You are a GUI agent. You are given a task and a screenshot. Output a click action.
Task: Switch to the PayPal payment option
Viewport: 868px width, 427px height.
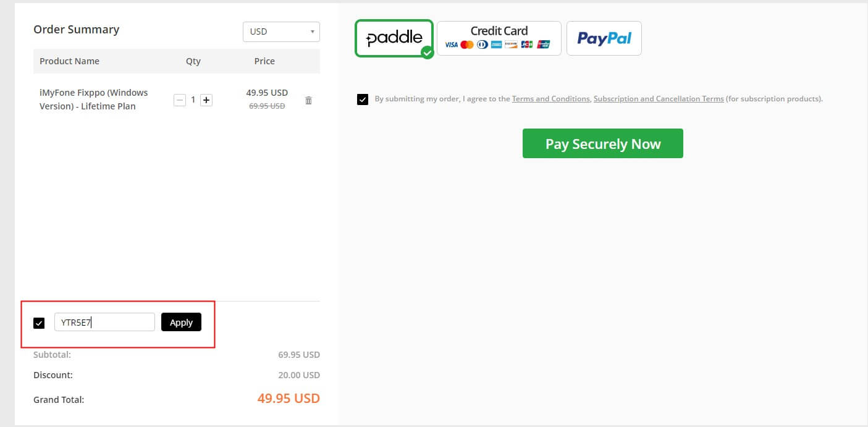point(604,38)
